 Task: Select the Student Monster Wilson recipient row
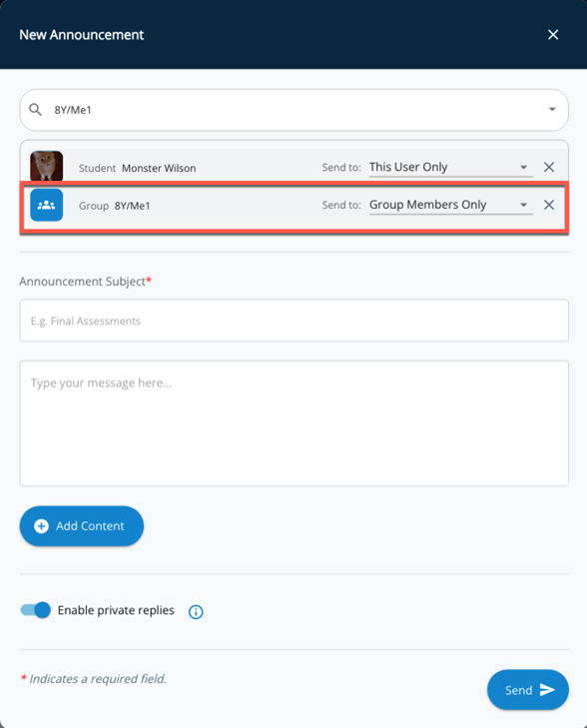(x=294, y=166)
